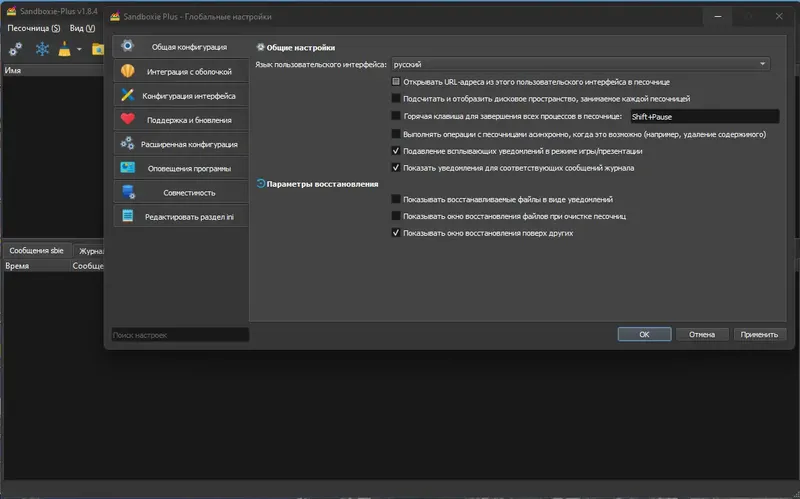Uncheck show notifications for journal messages

click(x=396, y=167)
